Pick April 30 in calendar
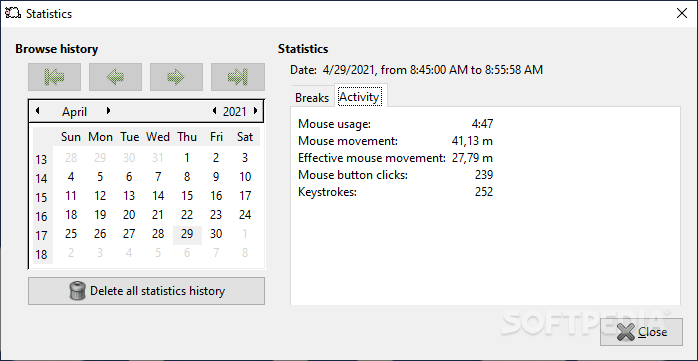The image size is (698, 361). pyautogui.click(x=216, y=234)
